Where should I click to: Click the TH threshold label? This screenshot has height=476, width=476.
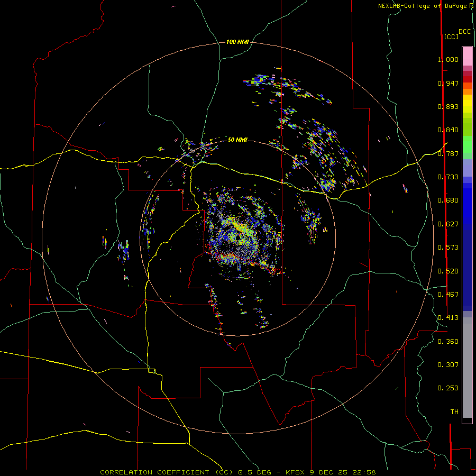[454, 412]
